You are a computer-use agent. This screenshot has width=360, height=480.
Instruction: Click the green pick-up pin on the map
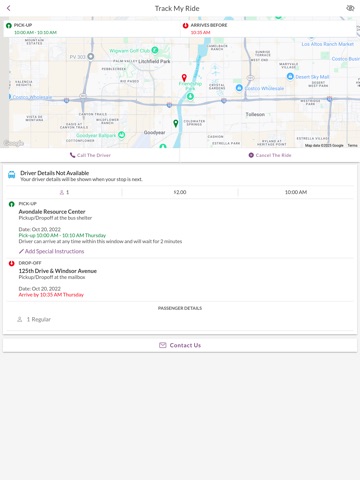click(x=176, y=123)
